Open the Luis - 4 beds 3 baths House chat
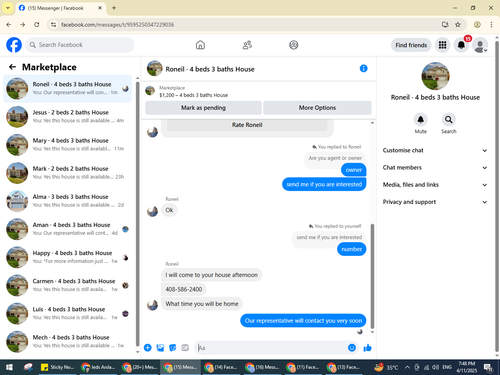This screenshot has height=375, width=500. [x=67, y=313]
